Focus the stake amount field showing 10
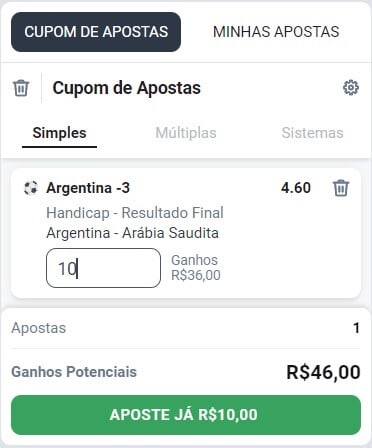 [103, 268]
